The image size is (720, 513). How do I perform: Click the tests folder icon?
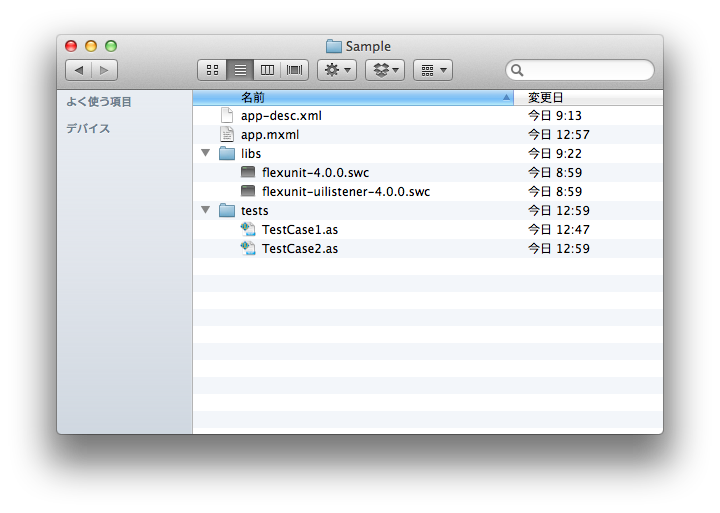click(227, 210)
